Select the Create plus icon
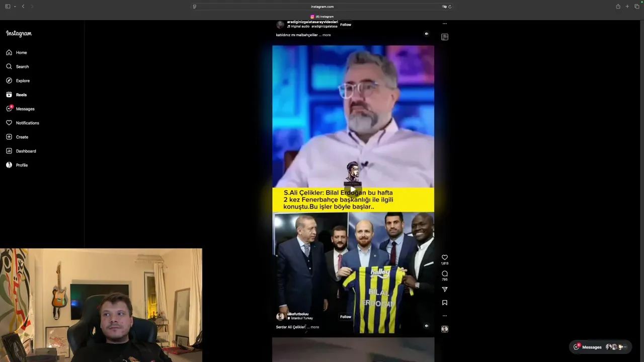The height and width of the screenshot is (362, 644). (x=9, y=137)
